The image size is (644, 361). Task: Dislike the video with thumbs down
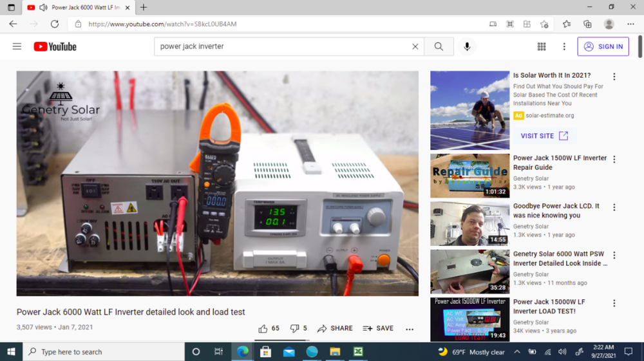click(299, 329)
